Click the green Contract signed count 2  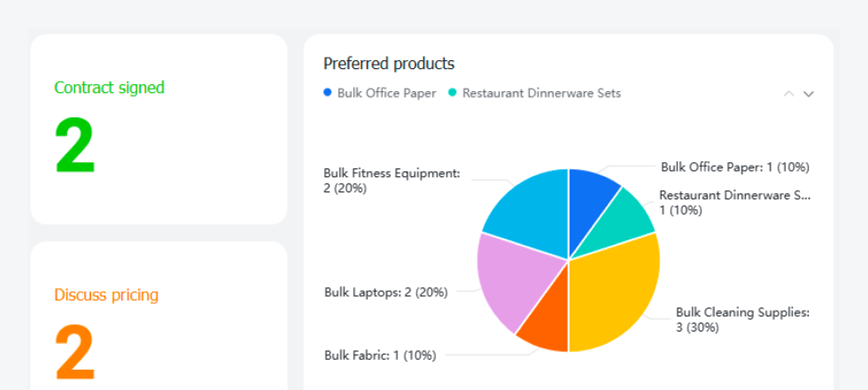[74, 145]
